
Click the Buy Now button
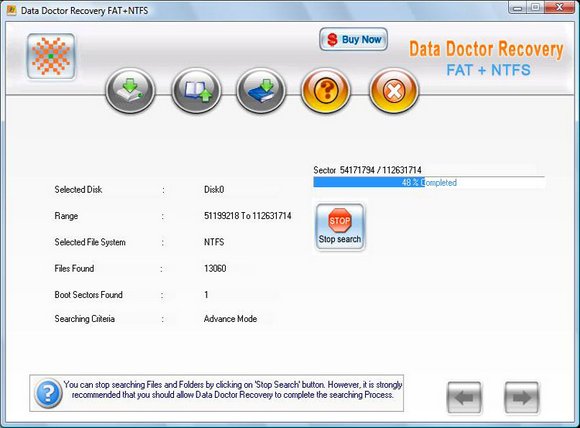tap(353, 39)
